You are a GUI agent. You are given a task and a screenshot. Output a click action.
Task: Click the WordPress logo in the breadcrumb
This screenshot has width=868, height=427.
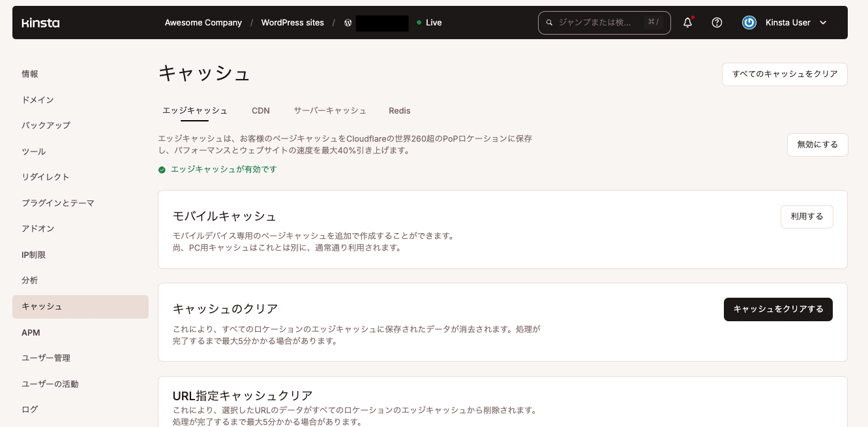click(x=348, y=22)
